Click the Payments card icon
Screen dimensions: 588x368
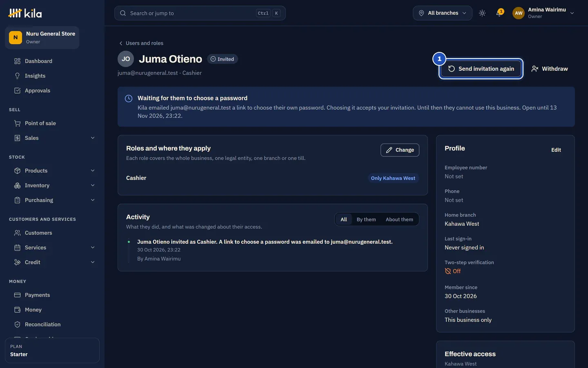pyautogui.click(x=17, y=295)
